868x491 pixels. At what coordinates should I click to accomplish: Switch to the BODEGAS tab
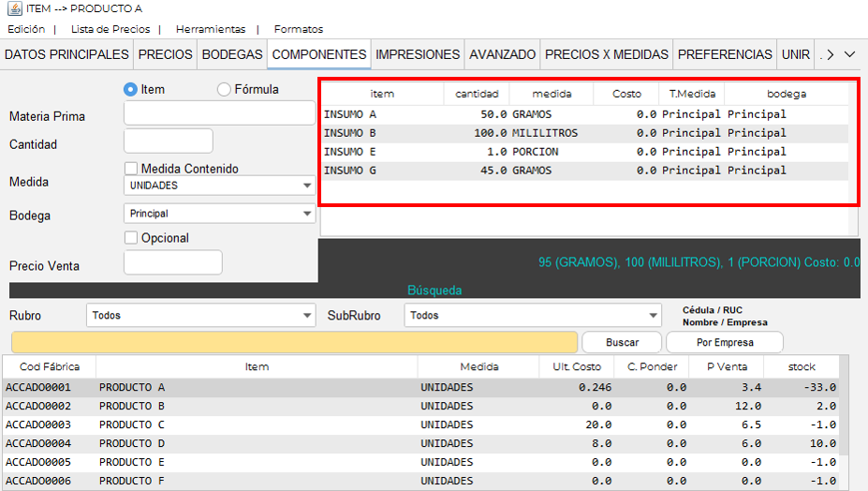pos(232,55)
